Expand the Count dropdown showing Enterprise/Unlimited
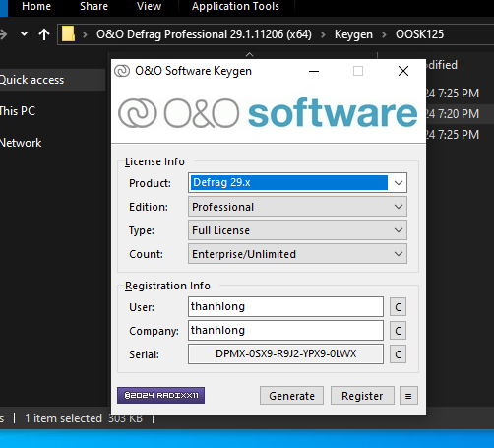The image size is (494, 448). [x=297, y=254]
